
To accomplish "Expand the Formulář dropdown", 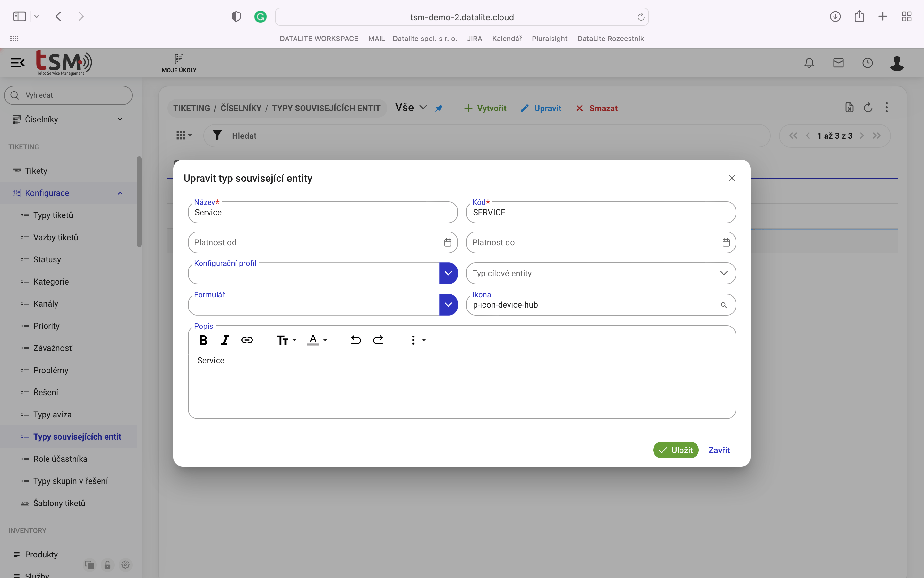I will 448,305.
